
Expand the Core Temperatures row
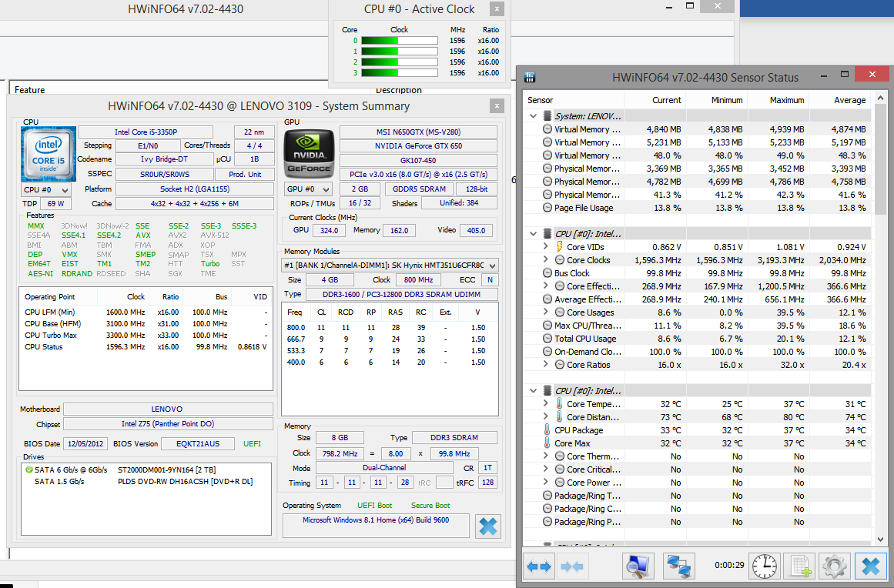click(x=546, y=404)
